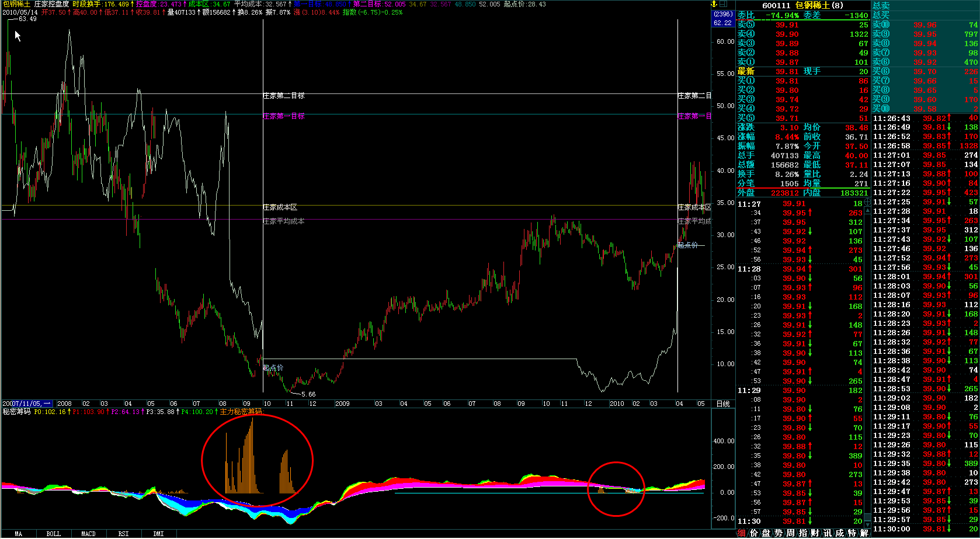Viewport: 980px width, 539px height.
Task: Click the 2009 marker on the timeline
Action: pyautogui.click(x=342, y=404)
